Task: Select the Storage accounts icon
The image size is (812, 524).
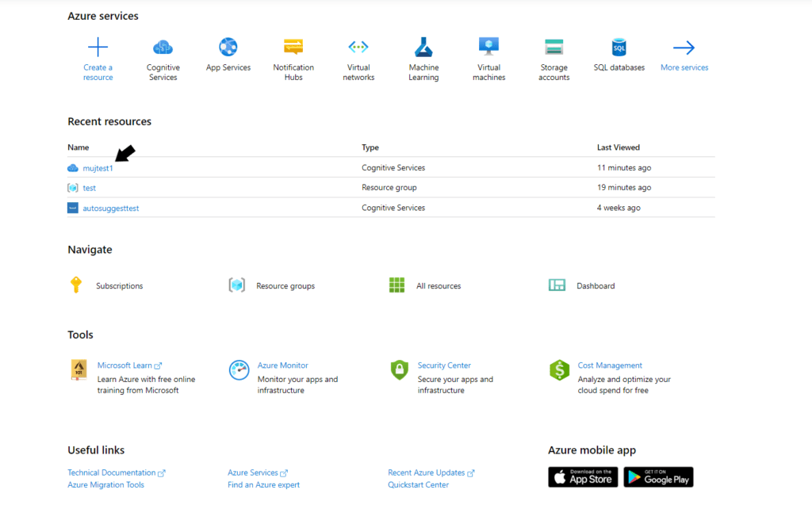Action: click(x=553, y=47)
